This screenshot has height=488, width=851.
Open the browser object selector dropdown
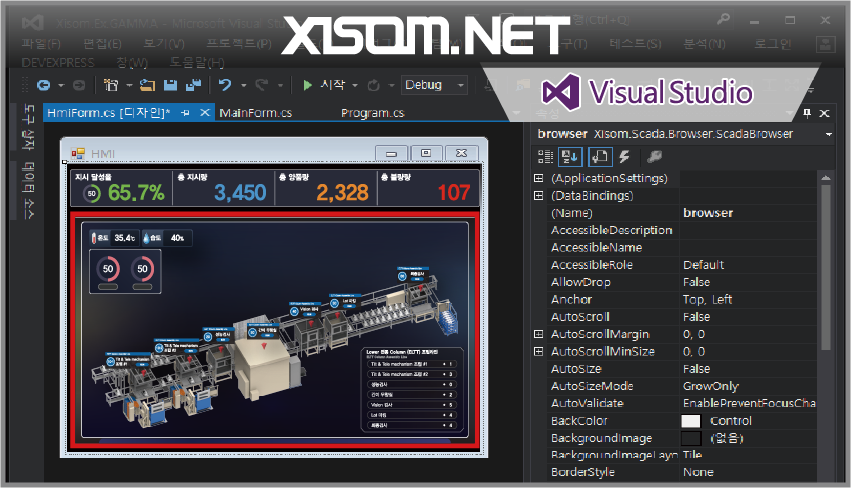[829, 134]
